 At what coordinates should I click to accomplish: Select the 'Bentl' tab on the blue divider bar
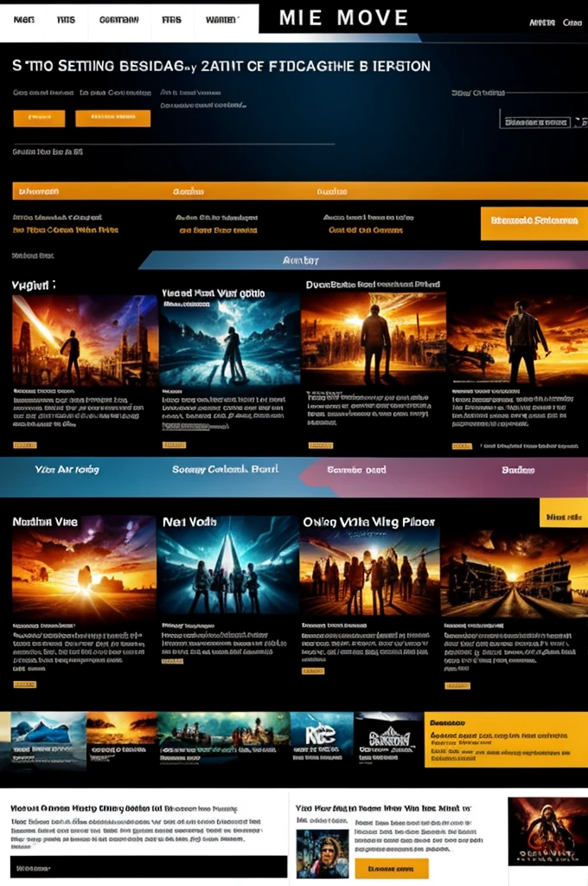(x=225, y=469)
